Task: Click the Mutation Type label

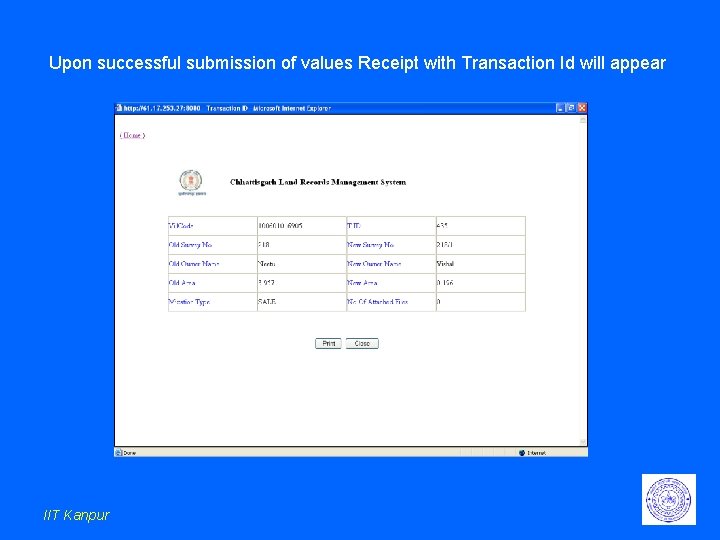Action: pyautogui.click(x=189, y=302)
